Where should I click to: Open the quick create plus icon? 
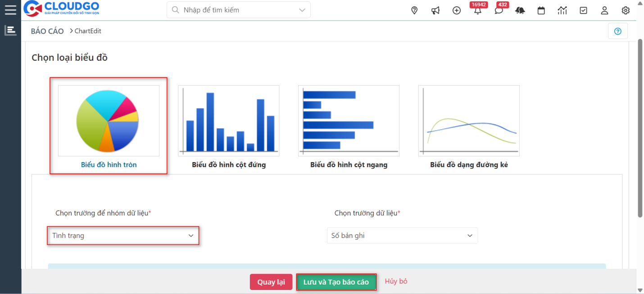pyautogui.click(x=456, y=10)
